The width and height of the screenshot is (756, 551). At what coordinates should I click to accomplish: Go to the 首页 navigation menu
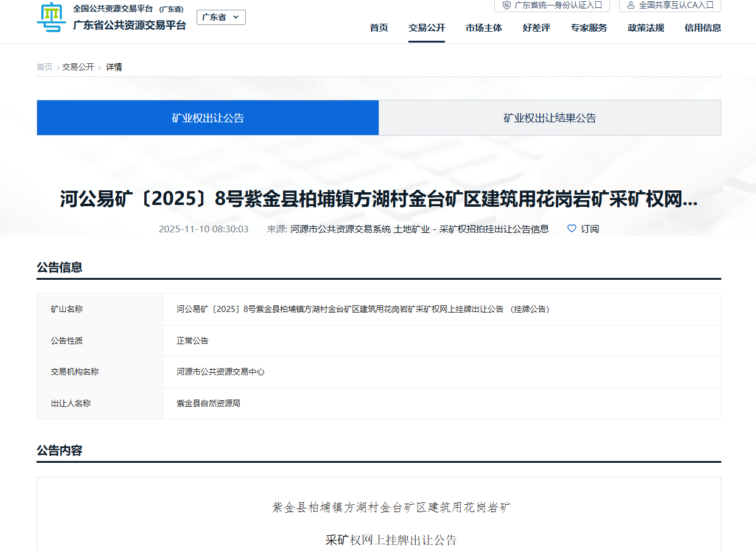(x=379, y=28)
